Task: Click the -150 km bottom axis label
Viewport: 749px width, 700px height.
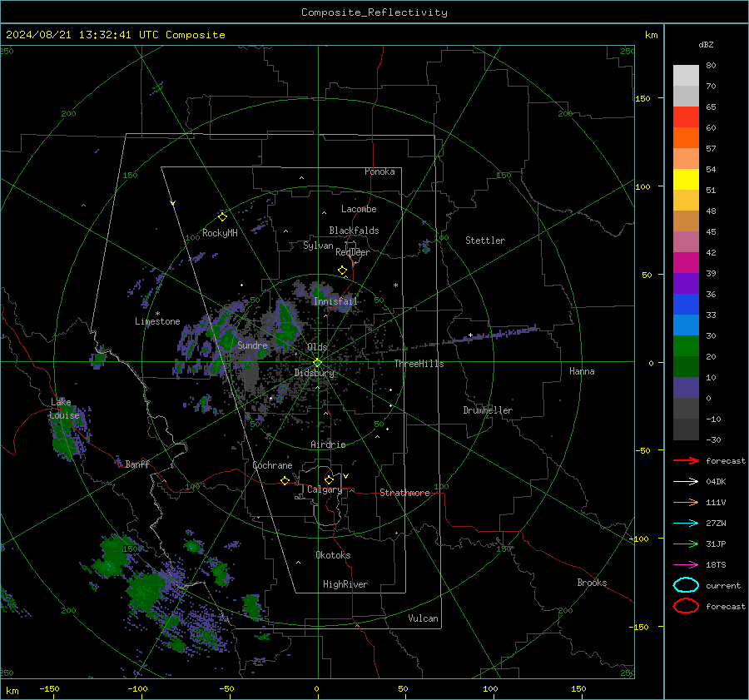Action: click(x=49, y=689)
